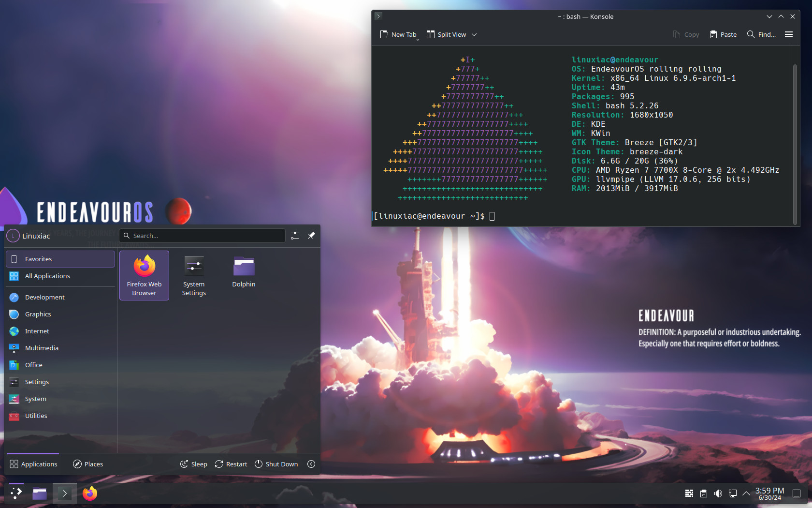Open system tray grid icon

(x=689, y=493)
